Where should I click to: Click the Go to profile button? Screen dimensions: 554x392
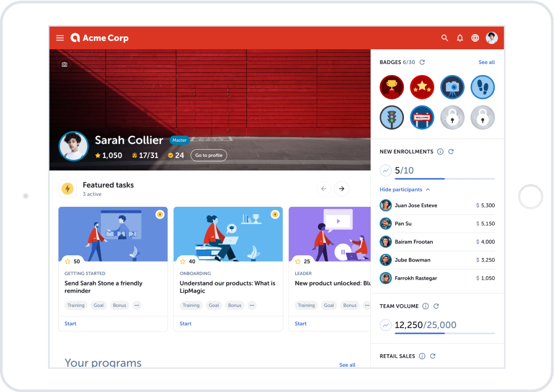[209, 155]
